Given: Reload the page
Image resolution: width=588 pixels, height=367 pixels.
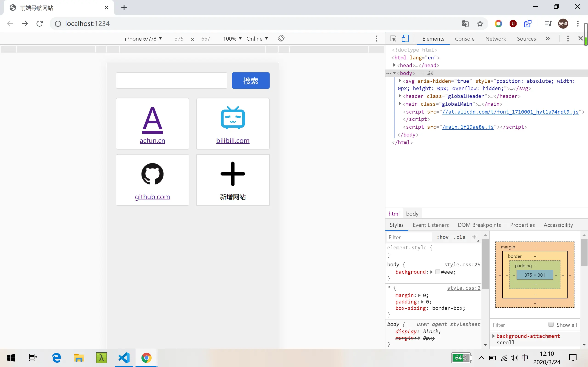Looking at the screenshot, I should [x=40, y=24].
